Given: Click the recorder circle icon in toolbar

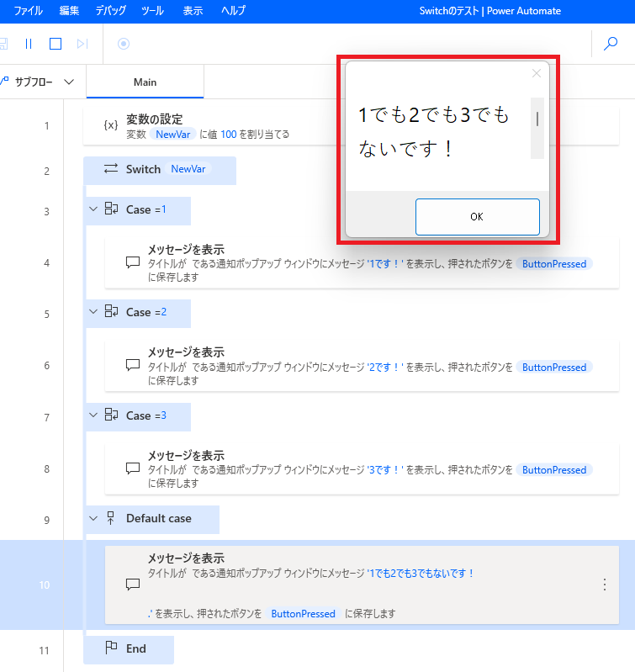Looking at the screenshot, I should tap(124, 44).
